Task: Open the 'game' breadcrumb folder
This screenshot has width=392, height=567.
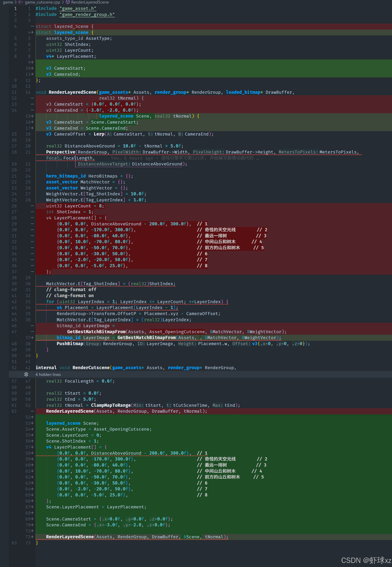Action: [8, 2]
